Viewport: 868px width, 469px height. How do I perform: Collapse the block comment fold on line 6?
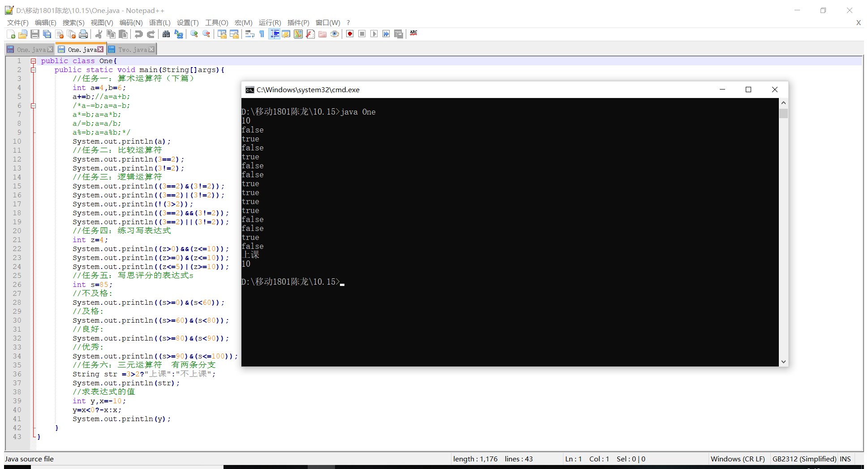33,106
